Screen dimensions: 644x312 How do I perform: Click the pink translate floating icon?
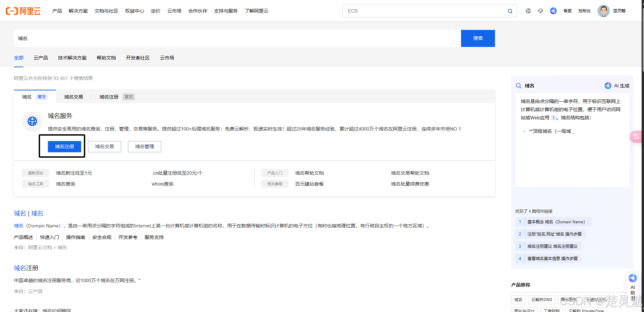point(636,136)
